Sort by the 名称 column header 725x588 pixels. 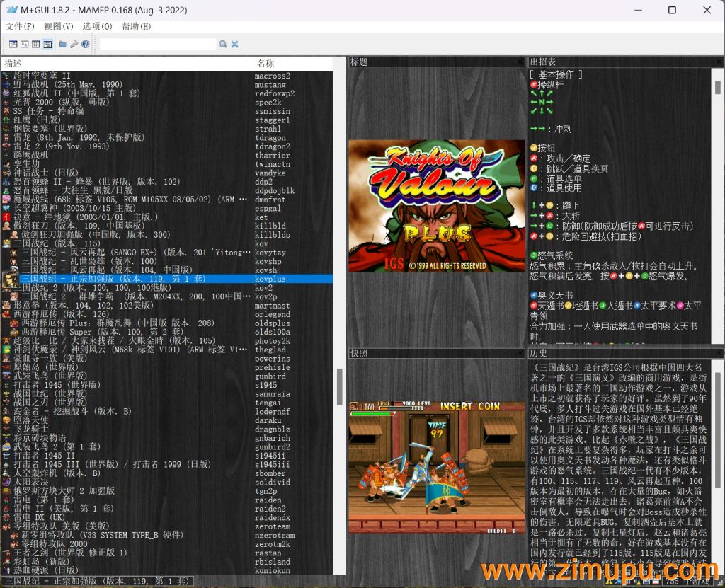[293, 64]
